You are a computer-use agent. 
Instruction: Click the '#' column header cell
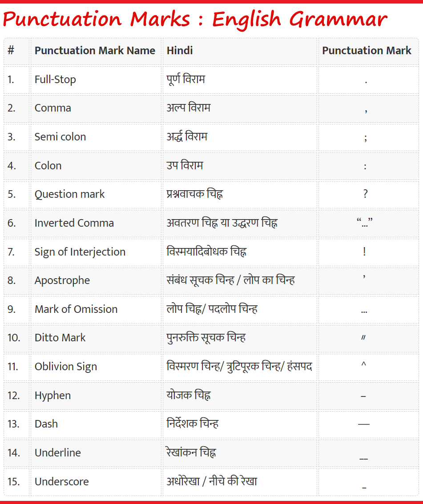point(11,51)
